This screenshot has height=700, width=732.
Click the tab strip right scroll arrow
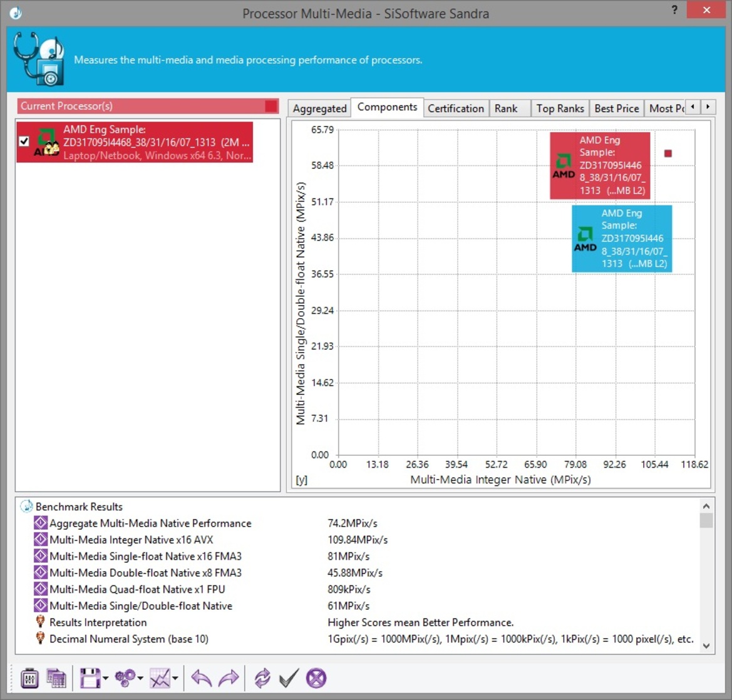(708, 107)
